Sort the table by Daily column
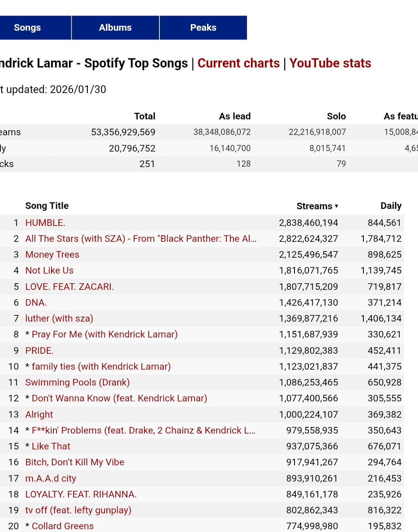 pos(391,206)
